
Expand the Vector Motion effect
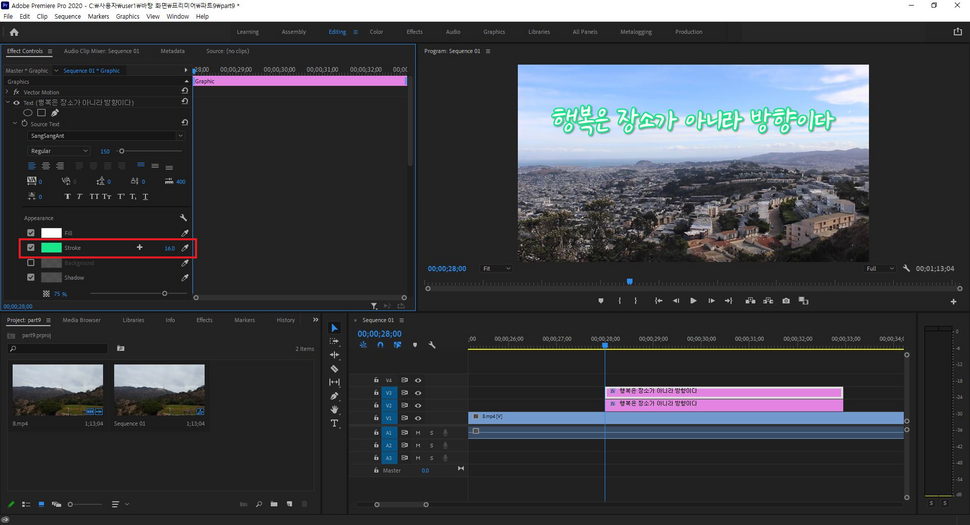point(7,92)
